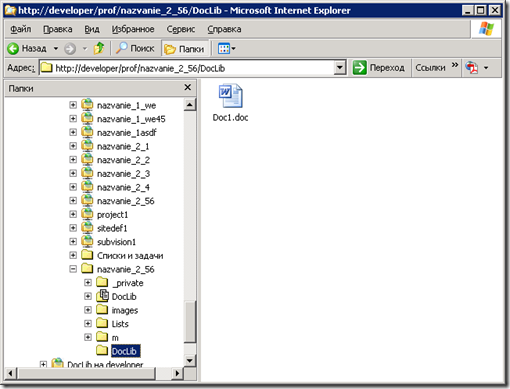Click the horizontal scroll left arrow
This screenshot has height=389, width=510.
click(x=10, y=373)
